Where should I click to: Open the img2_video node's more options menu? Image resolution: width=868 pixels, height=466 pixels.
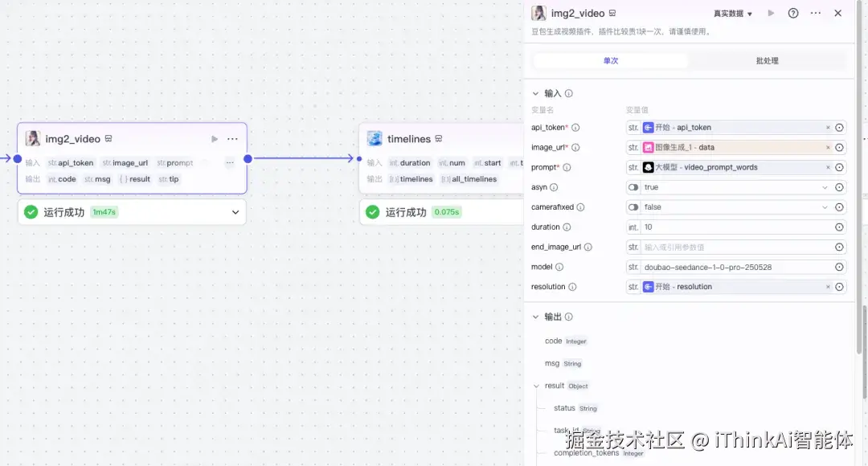(x=232, y=139)
